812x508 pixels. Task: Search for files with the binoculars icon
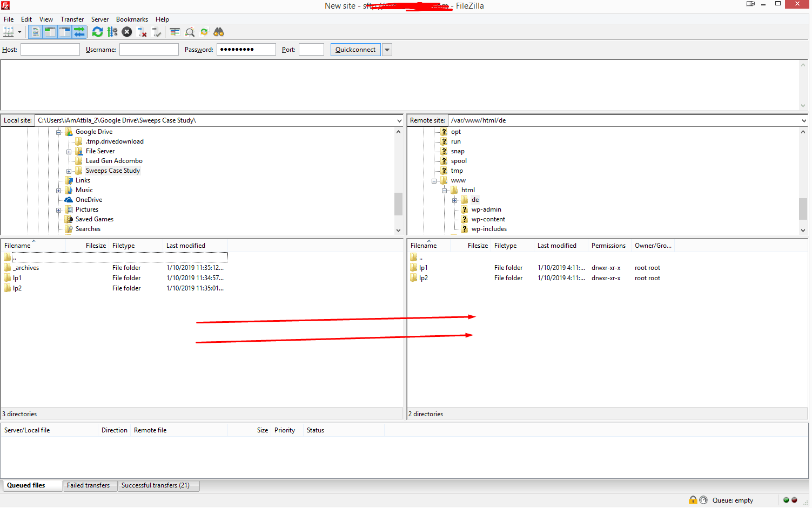(219, 32)
